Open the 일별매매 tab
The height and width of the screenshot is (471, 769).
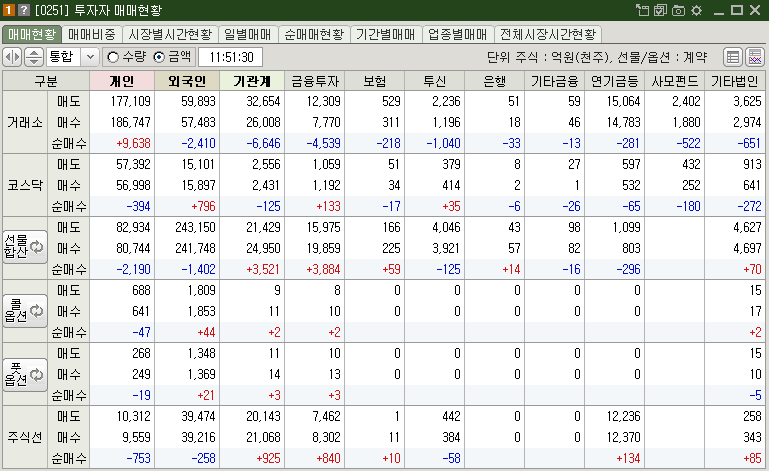(x=248, y=34)
